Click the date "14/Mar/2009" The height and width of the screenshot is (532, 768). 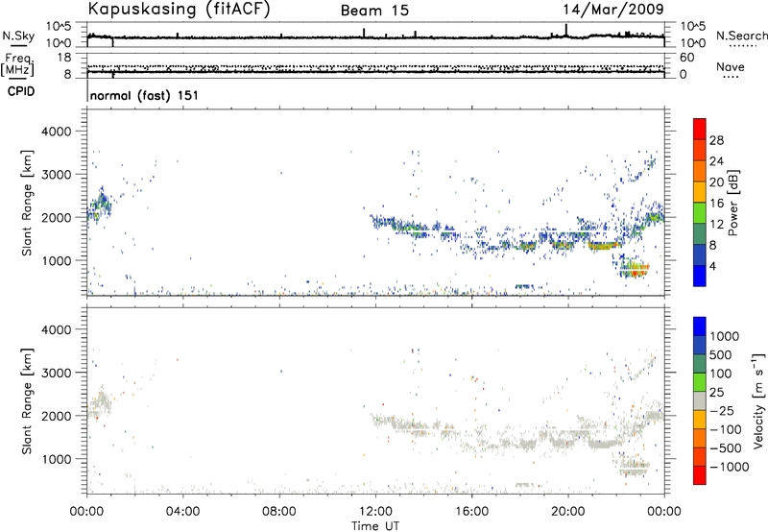[x=612, y=10]
